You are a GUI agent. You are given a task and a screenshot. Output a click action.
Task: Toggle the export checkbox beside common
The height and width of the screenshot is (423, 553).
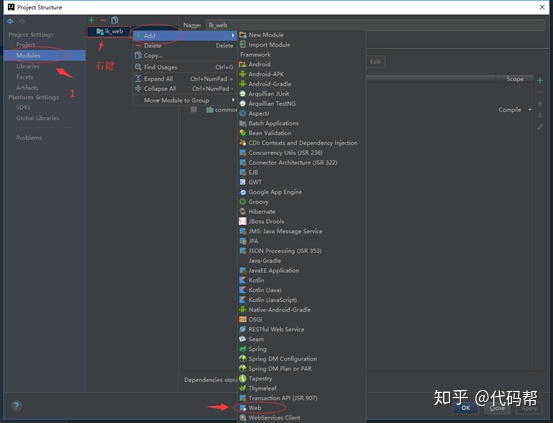pos(194,110)
